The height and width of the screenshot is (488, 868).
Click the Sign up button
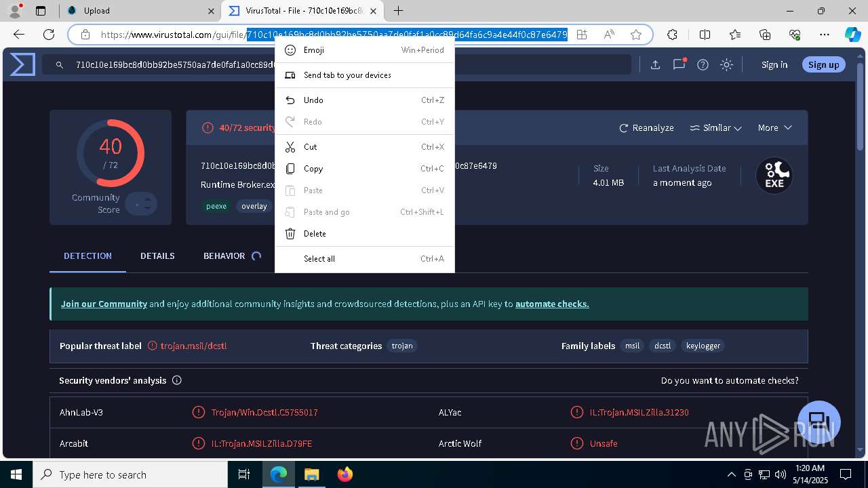[x=824, y=65]
